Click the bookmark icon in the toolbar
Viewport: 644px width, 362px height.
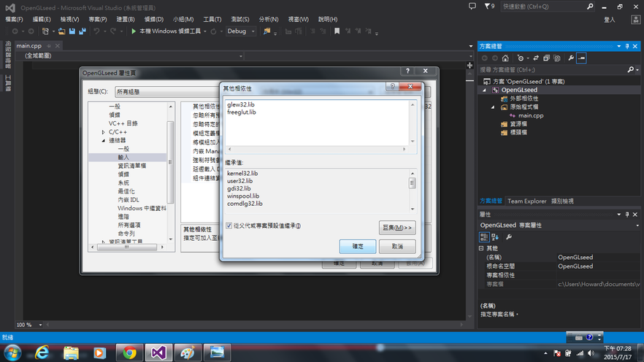click(x=337, y=31)
